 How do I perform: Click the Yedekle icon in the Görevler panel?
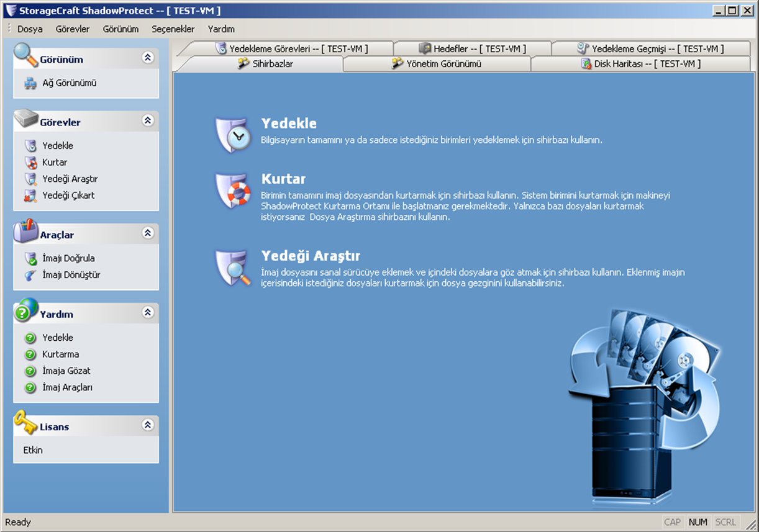(x=30, y=146)
